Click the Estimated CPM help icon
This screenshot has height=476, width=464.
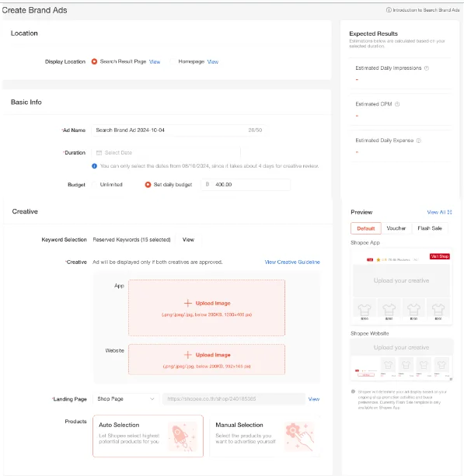397,104
